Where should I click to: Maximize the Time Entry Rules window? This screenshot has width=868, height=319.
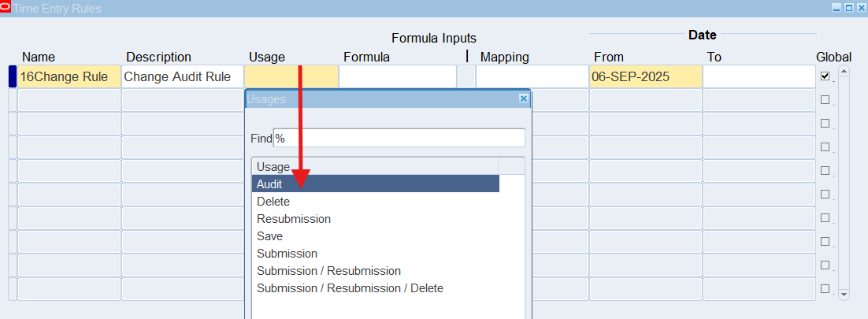point(848,8)
